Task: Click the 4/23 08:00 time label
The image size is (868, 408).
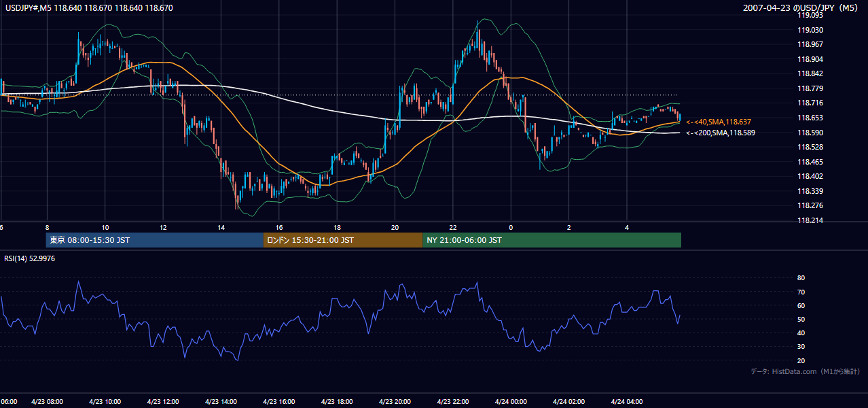Action: coord(47,402)
